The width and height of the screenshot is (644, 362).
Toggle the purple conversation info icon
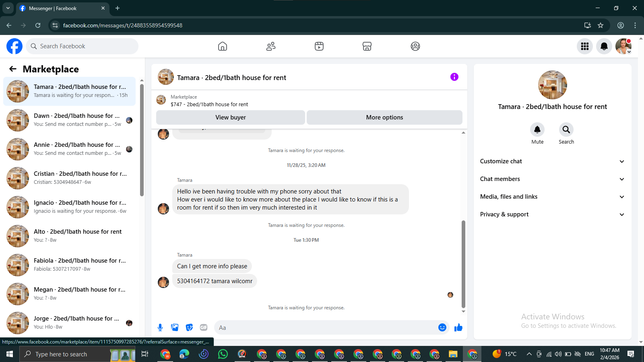click(x=454, y=77)
